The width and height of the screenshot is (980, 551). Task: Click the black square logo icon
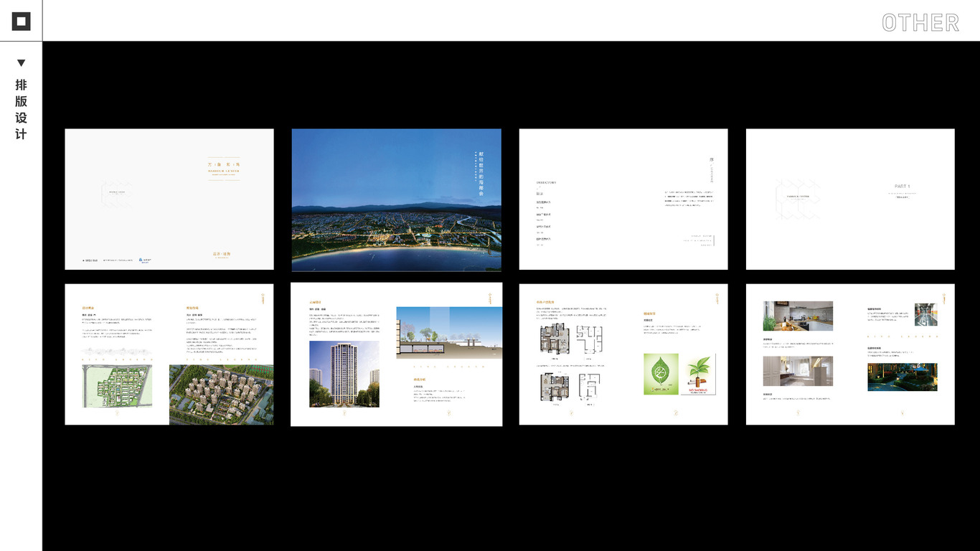(21, 21)
